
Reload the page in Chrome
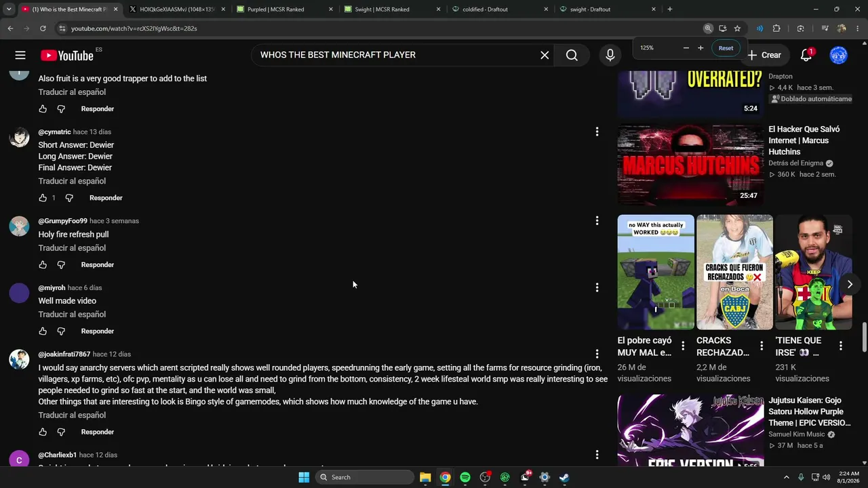43,28
